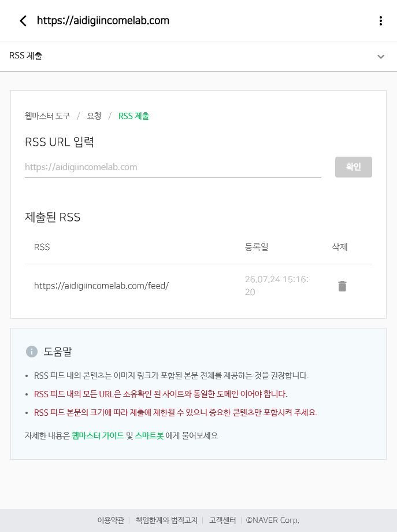Click the red tip about 동일한 도메인
The height and width of the screenshot is (532, 397).
click(161, 394)
